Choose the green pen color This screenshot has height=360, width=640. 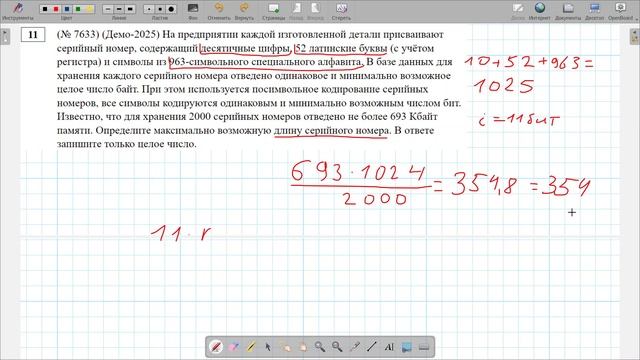tap(78, 9)
